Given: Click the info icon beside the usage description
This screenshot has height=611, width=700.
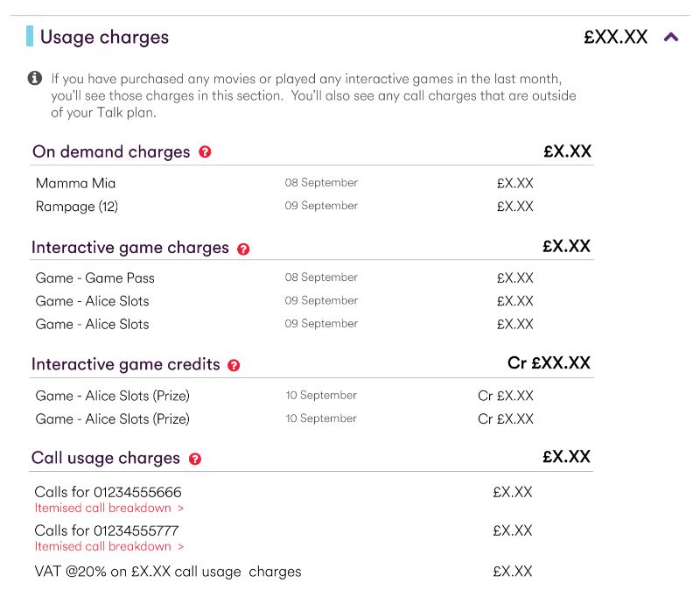Looking at the screenshot, I should pyautogui.click(x=35, y=78).
